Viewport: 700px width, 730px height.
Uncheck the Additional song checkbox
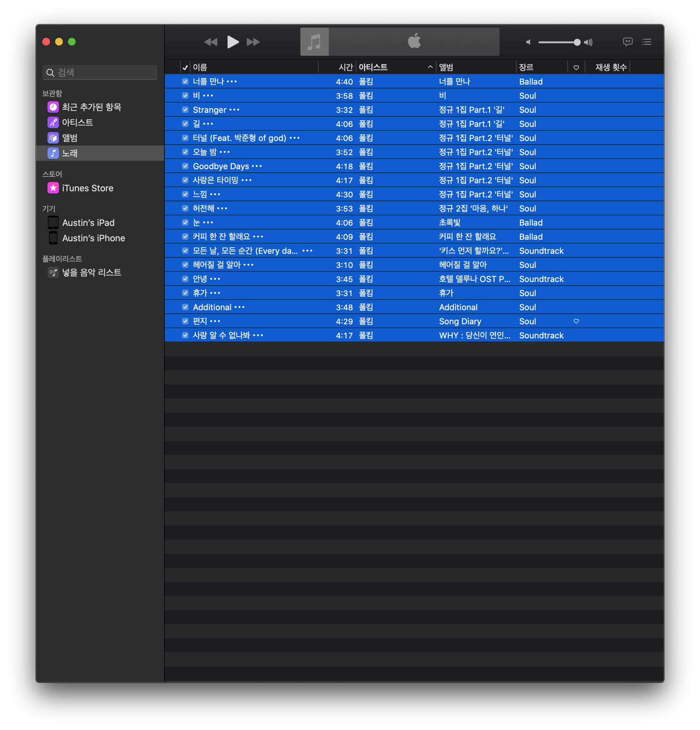(185, 307)
